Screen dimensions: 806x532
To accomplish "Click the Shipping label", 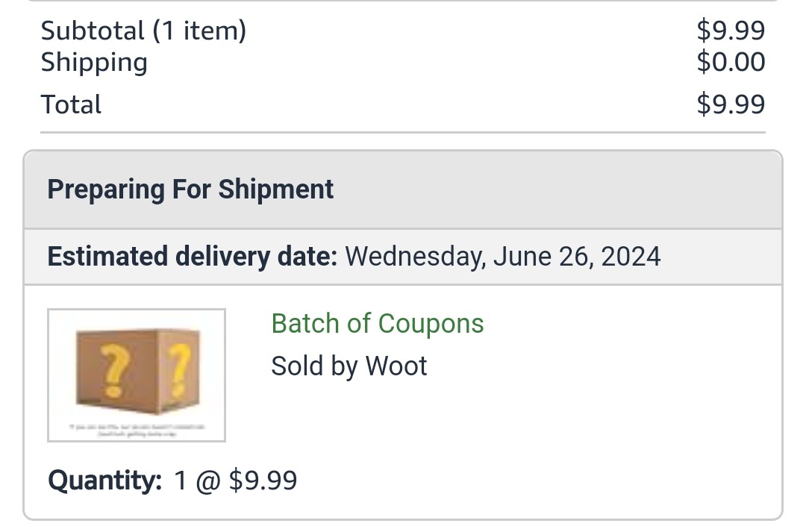I will tap(94, 62).
